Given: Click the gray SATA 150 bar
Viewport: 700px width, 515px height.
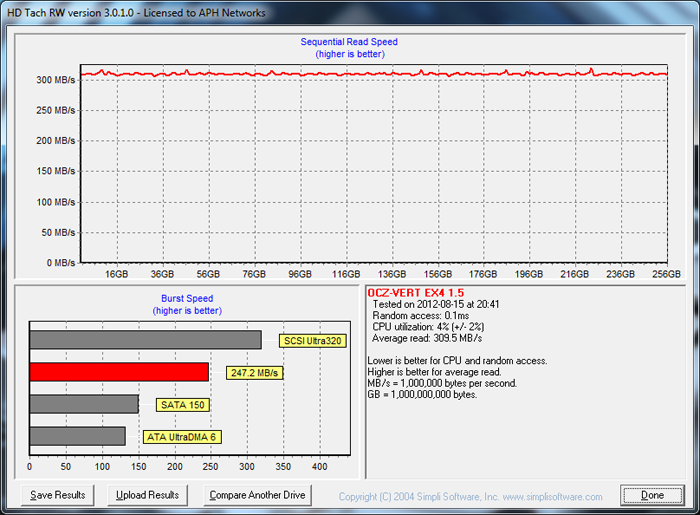Looking at the screenshot, I should tap(84, 404).
